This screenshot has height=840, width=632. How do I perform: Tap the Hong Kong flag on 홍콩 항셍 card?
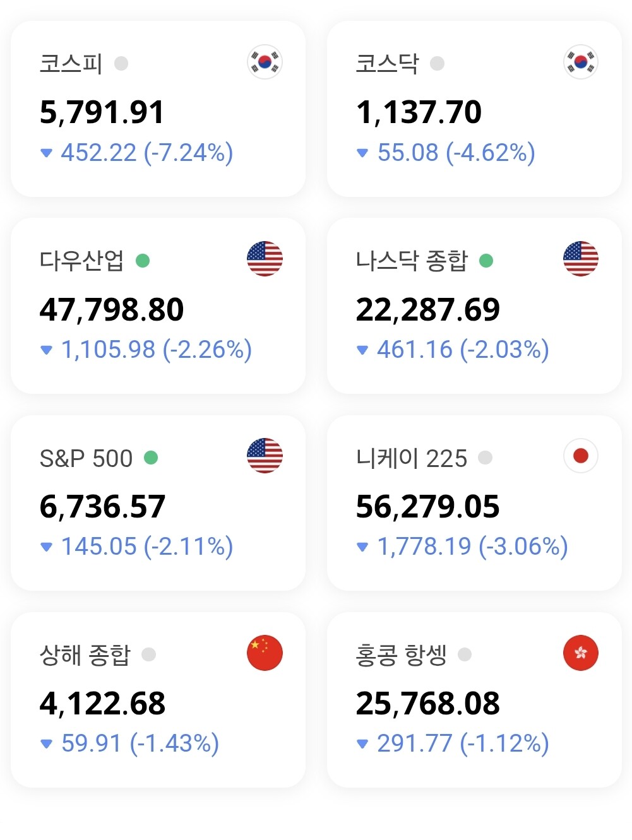pos(580,653)
